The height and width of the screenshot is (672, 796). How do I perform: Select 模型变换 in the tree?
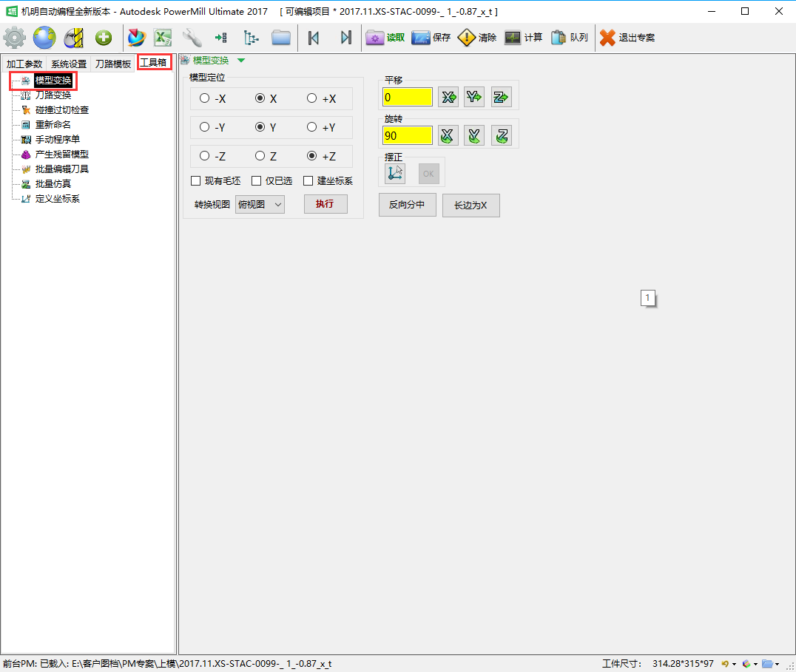pos(53,81)
